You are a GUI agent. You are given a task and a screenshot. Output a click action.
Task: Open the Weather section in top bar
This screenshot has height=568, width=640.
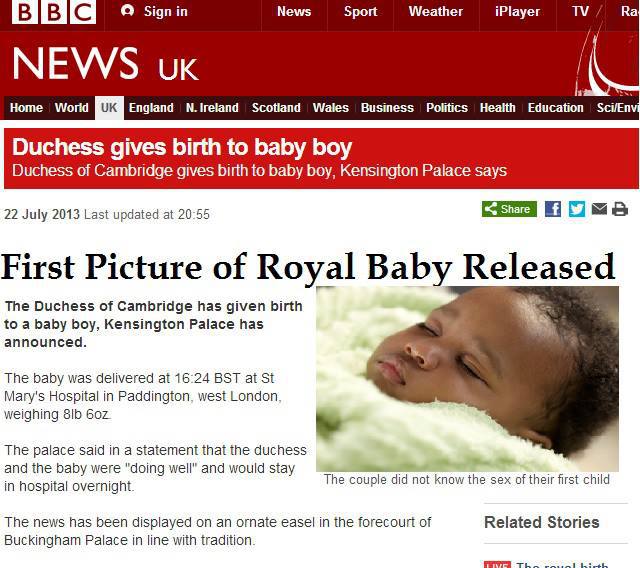pyautogui.click(x=436, y=11)
